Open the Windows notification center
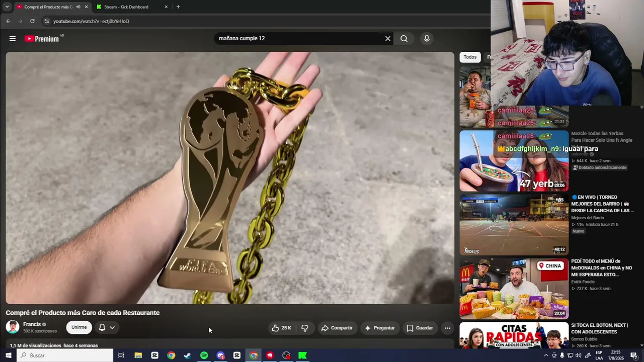The image size is (644, 362). (x=634, y=355)
